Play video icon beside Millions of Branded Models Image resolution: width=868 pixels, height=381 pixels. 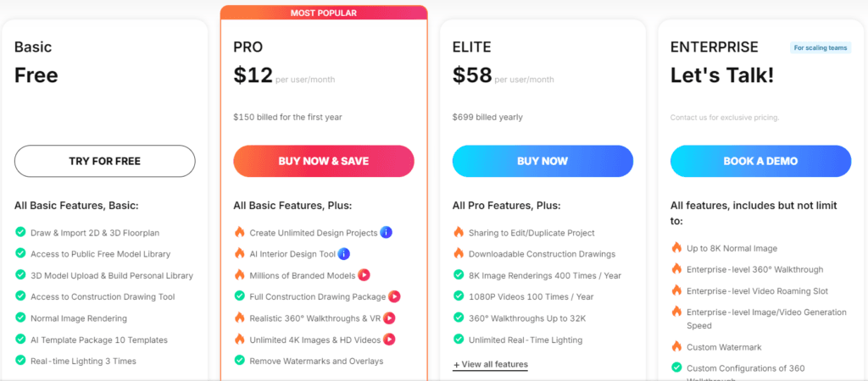click(364, 275)
